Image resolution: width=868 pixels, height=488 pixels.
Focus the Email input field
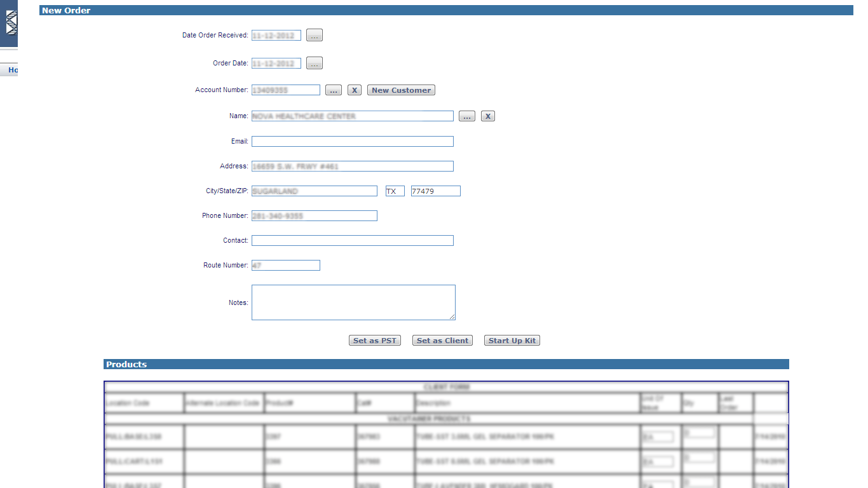click(352, 141)
